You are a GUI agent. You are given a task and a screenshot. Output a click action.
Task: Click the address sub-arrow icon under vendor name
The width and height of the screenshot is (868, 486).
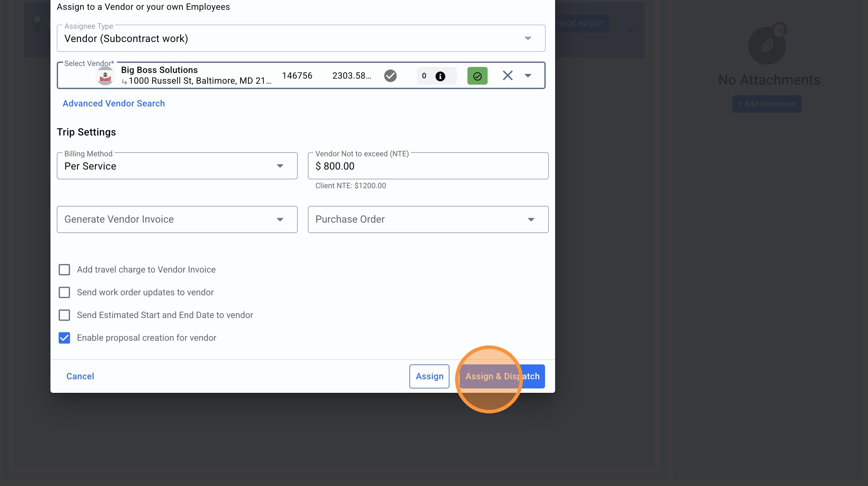(124, 81)
